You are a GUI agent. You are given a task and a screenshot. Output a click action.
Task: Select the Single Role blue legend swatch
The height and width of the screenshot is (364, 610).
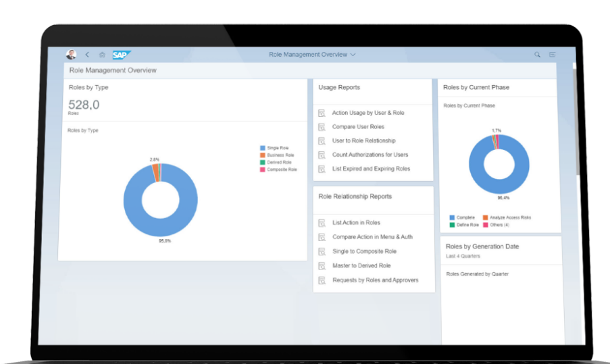click(263, 148)
